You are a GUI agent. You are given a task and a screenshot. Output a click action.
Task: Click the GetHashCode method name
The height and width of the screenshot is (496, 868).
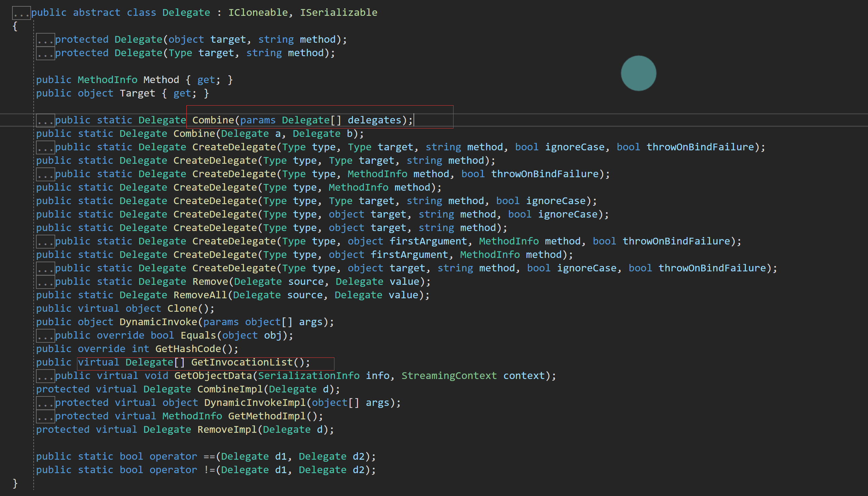point(188,349)
